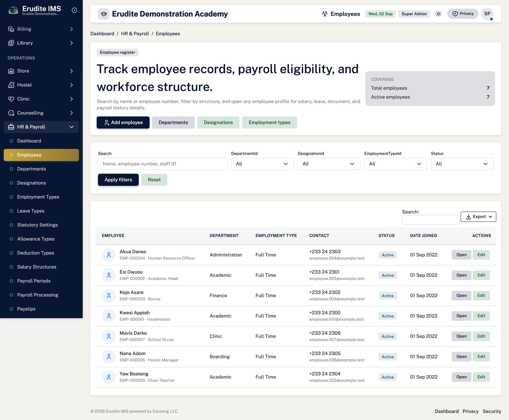Click Akua Danso's avatar icon

point(109,255)
